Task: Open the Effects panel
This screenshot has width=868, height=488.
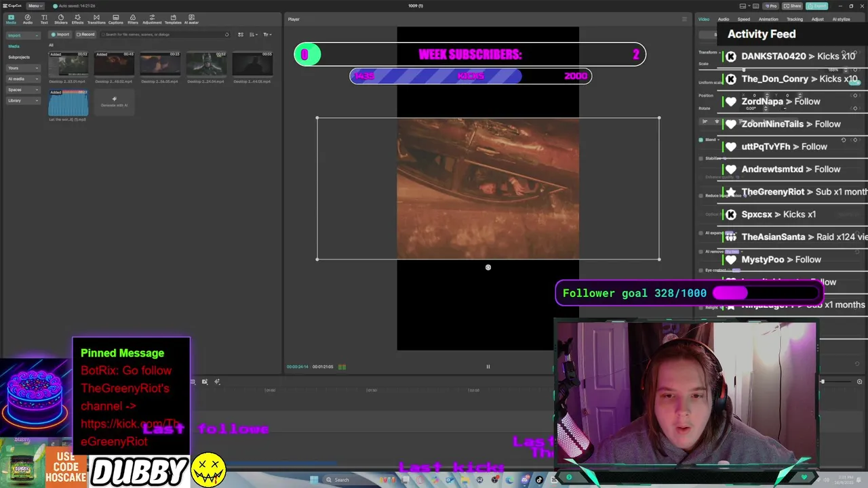Action: coord(77,19)
